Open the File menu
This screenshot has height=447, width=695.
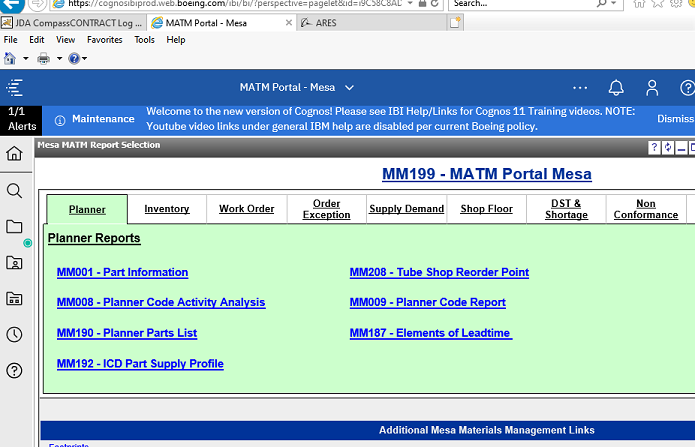[x=11, y=40]
